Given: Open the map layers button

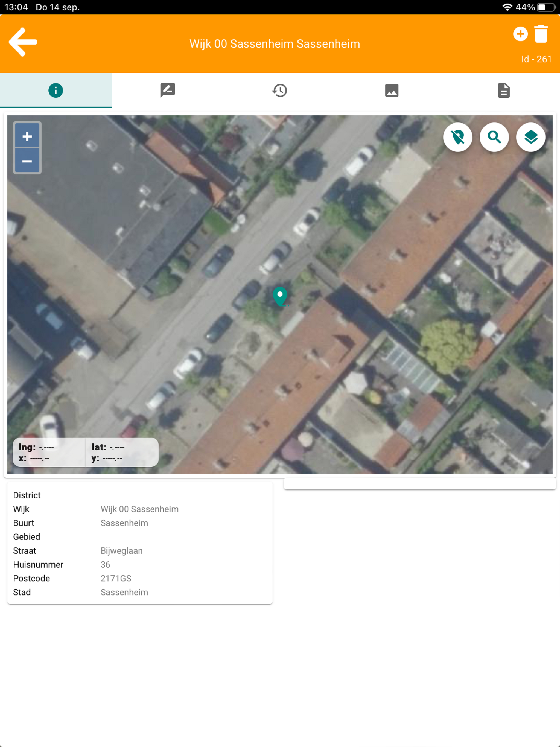Looking at the screenshot, I should [x=531, y=137].
